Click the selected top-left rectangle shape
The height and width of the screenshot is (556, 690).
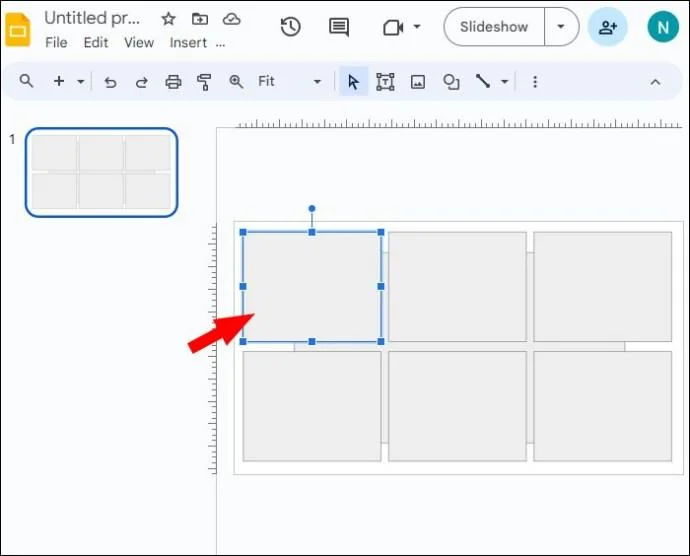point(312,287)
